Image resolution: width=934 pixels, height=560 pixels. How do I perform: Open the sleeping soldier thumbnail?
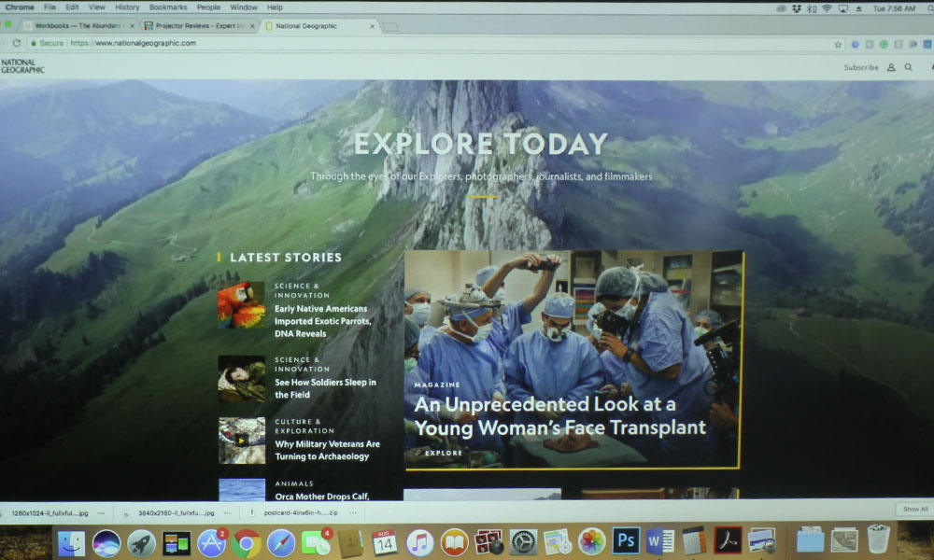(x=241, y=379)
